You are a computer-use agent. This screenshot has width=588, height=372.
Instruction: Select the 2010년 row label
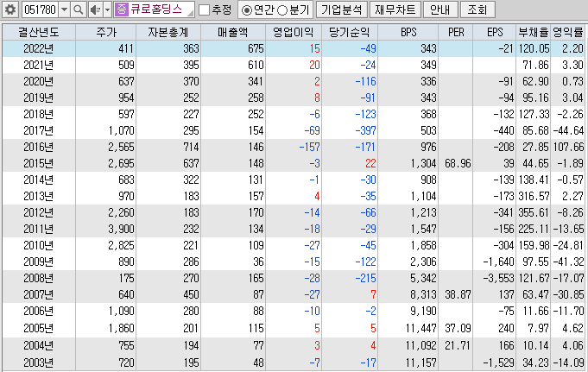[x=39, y=246]
